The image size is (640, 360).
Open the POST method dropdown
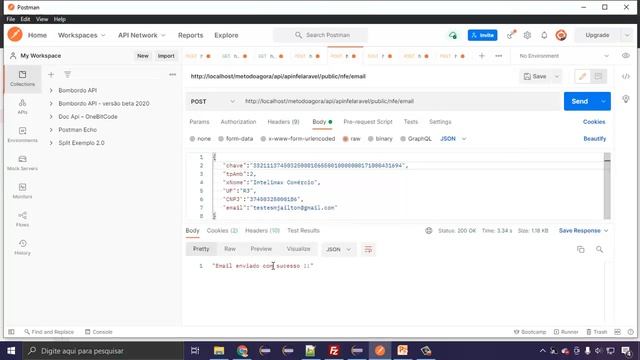(212, 102)
